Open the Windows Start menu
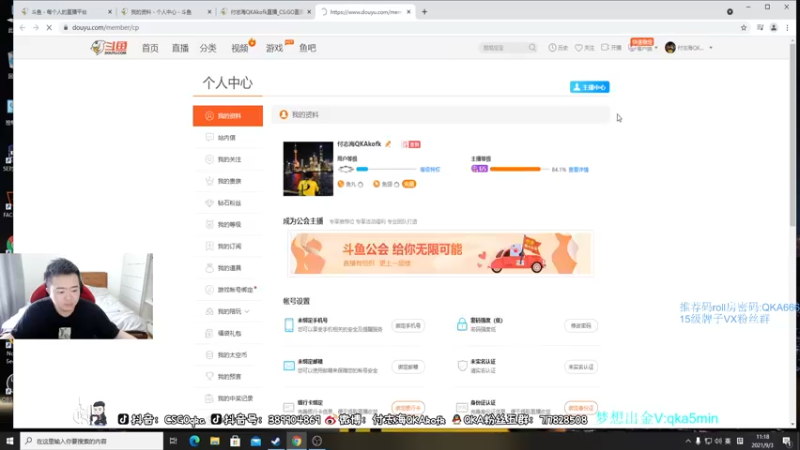Screen dimensions: 800x450 click(10, 441)
